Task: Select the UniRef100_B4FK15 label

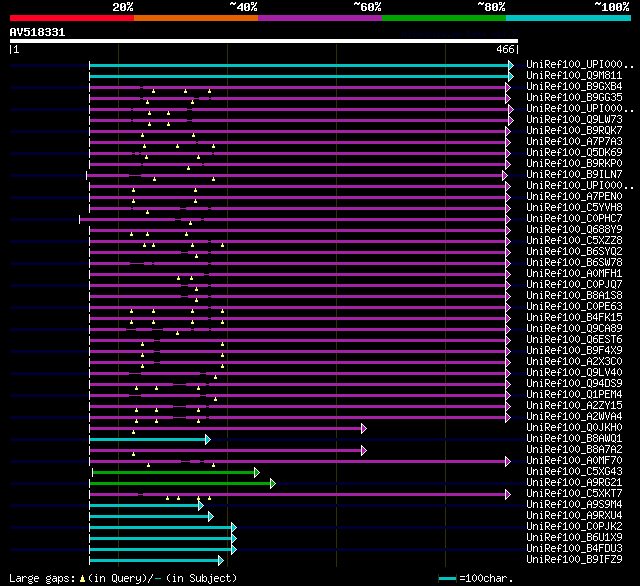Action: (574, 318)
